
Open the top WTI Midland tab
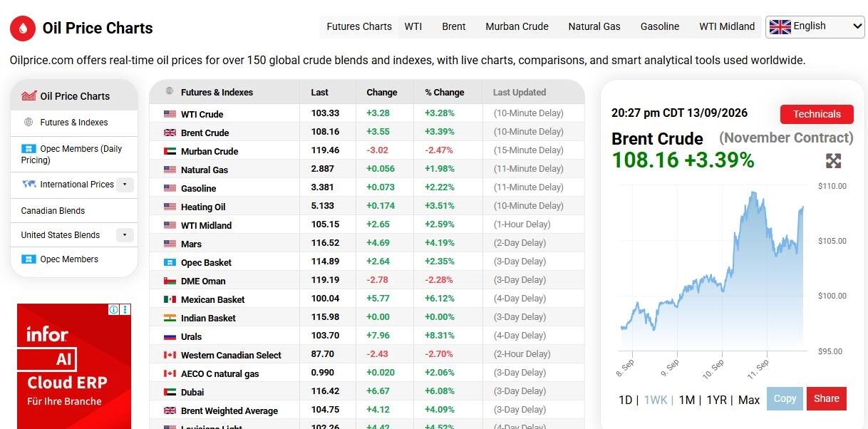tap(727, 26)
